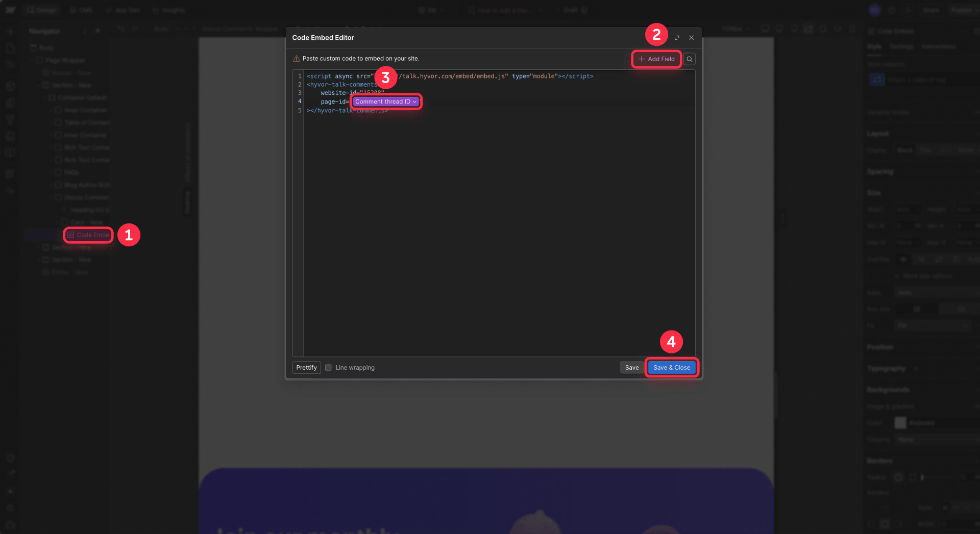Image resolution: width=980 pixels, height=534 pixels.
Task: Click the script tag on line 1
Action: (450, 77)
